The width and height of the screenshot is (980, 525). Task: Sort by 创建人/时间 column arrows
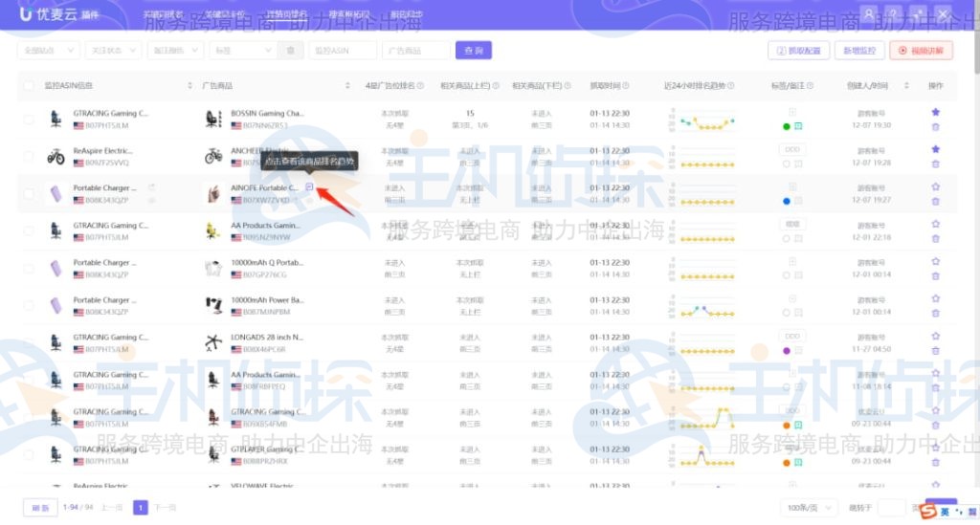click(x=905, y=85)
